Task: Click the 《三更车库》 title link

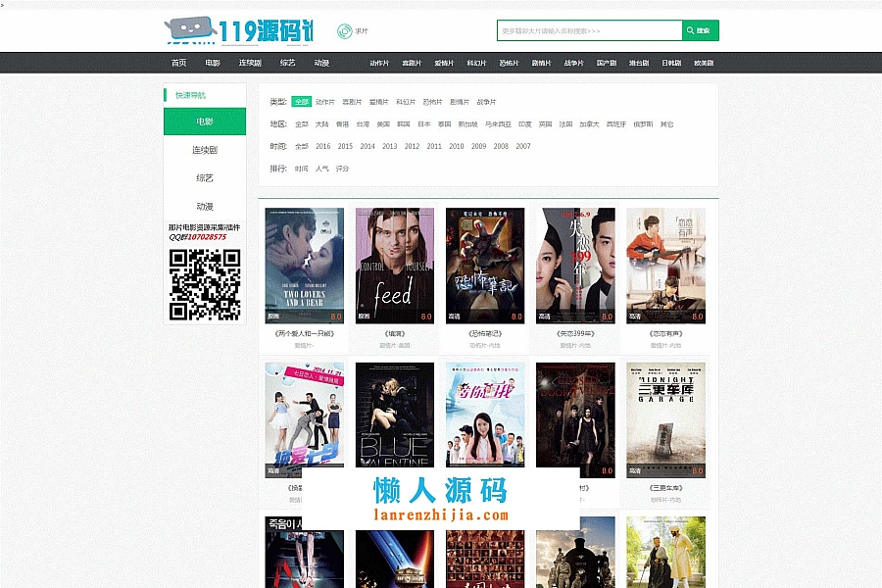Action: 666,488
